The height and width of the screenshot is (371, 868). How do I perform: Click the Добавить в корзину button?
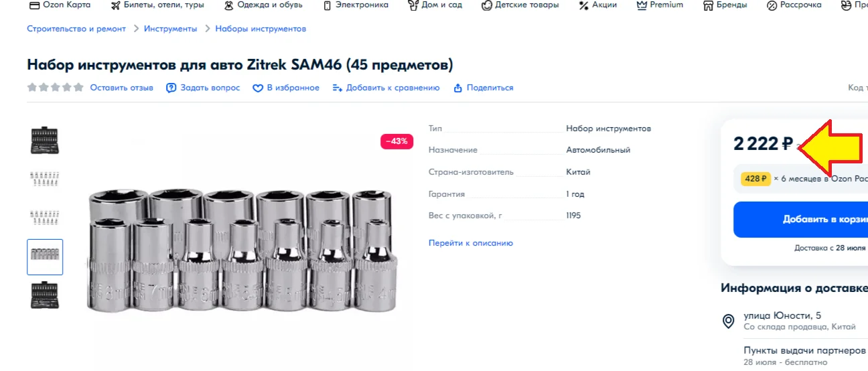(x=801, y=220)
